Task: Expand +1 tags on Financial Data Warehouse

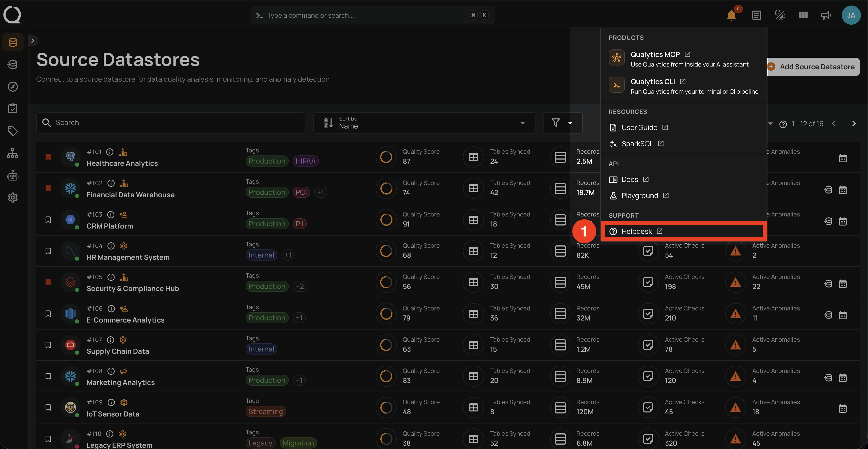Action: 320,192
